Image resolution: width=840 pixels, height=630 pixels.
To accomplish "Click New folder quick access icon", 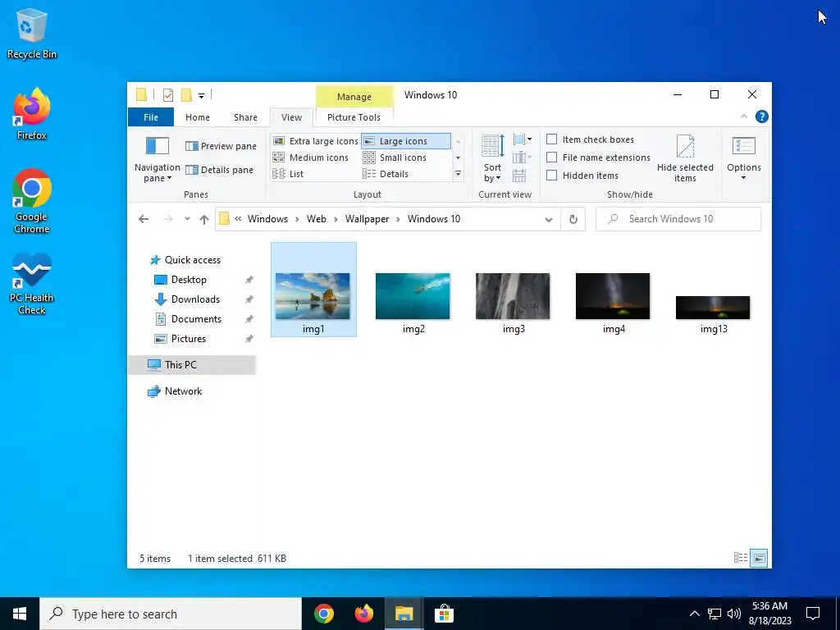I will pyautogui.click(x=186, y=95).
